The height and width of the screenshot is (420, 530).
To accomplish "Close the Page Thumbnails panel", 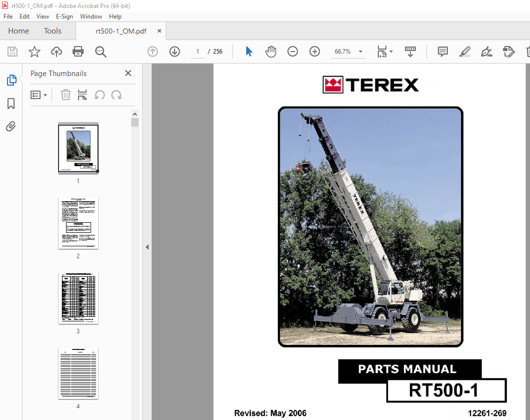I will pyautogui.click(x=128, y=73).
